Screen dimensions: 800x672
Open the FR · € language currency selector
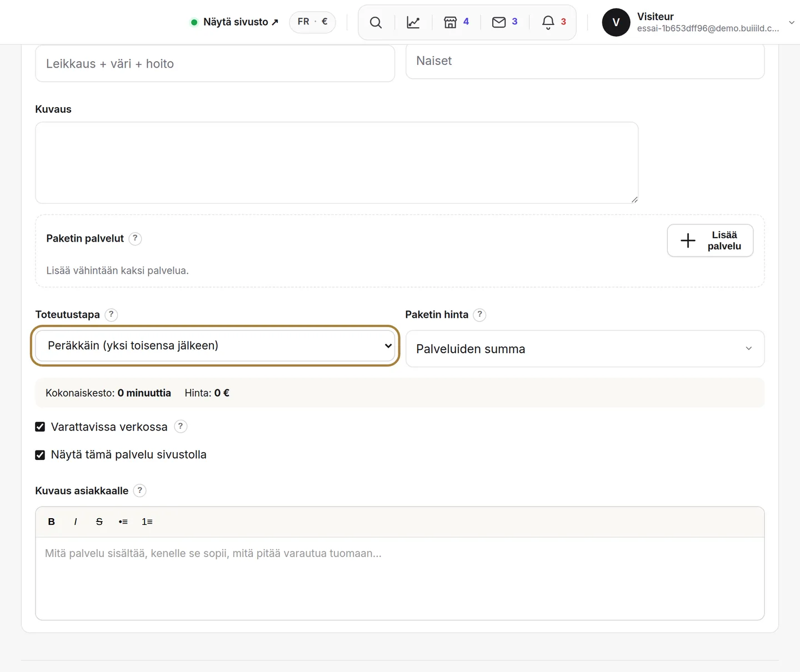(312, 22)
